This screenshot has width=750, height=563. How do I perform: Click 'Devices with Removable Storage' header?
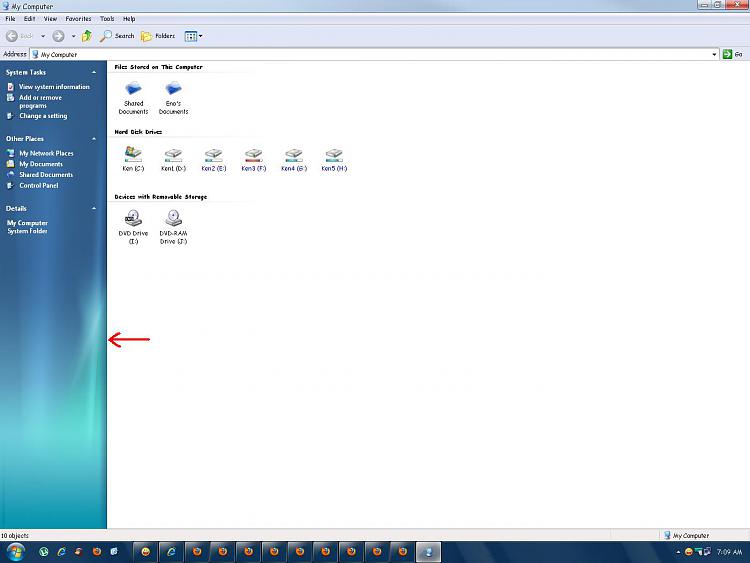[161, 197]
